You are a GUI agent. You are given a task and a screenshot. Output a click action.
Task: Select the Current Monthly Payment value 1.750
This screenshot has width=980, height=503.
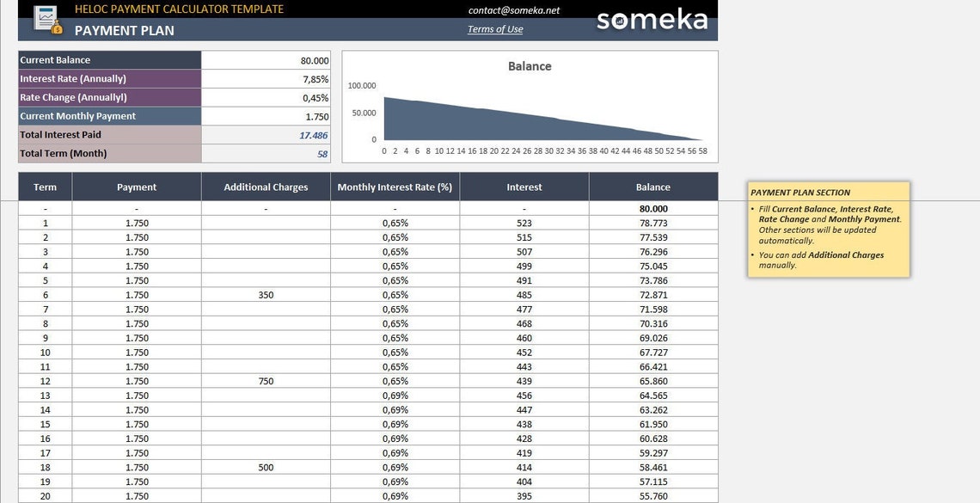pos(266,116)
